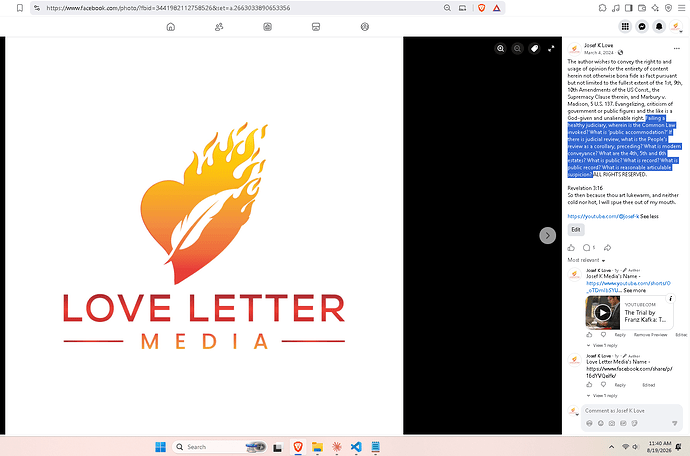Viewport: 690px width, 456px height.
Task: Bookmark this page in the browser
Action: 20,8
